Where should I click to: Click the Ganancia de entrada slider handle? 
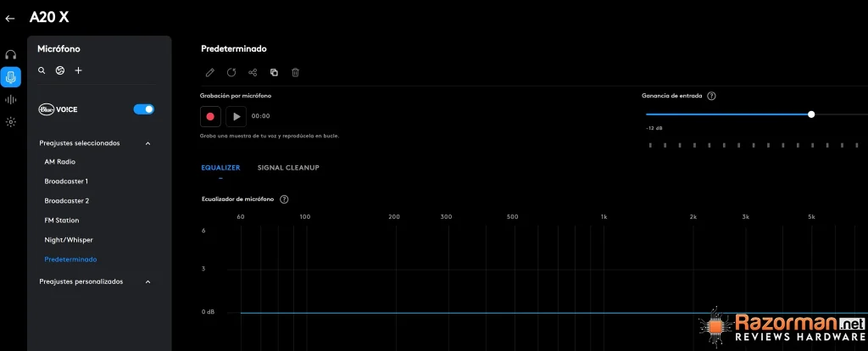point(811,114)
